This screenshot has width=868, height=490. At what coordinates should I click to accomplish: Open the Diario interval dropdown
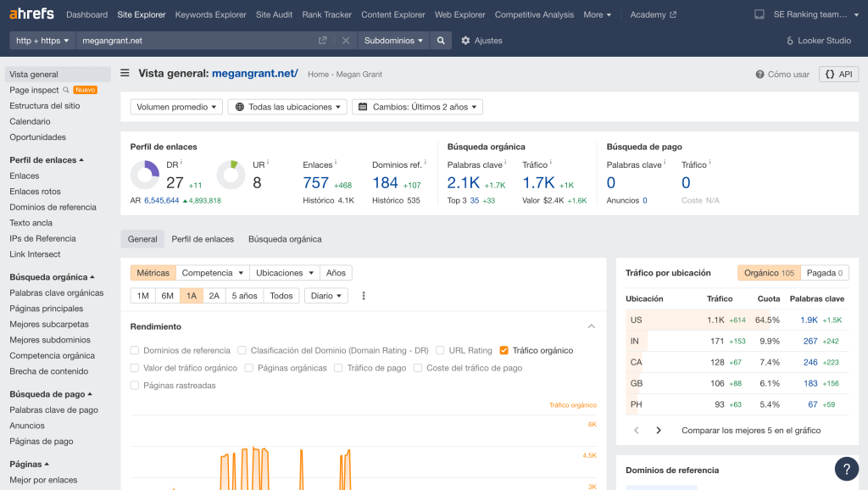pyautogui.click(x=326, y=296)
